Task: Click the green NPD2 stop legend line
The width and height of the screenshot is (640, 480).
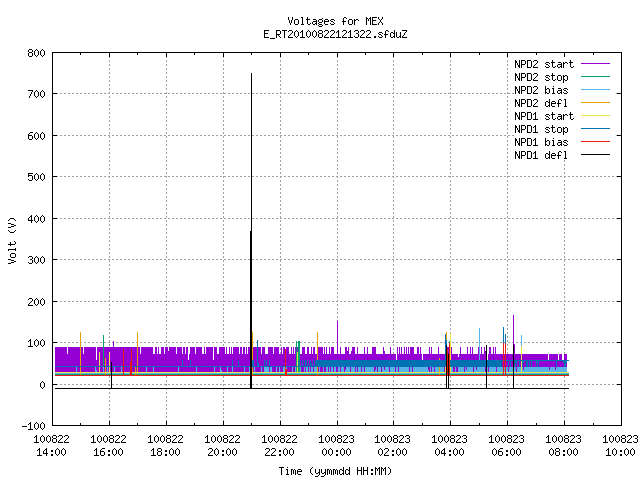Action: point(595,77)
